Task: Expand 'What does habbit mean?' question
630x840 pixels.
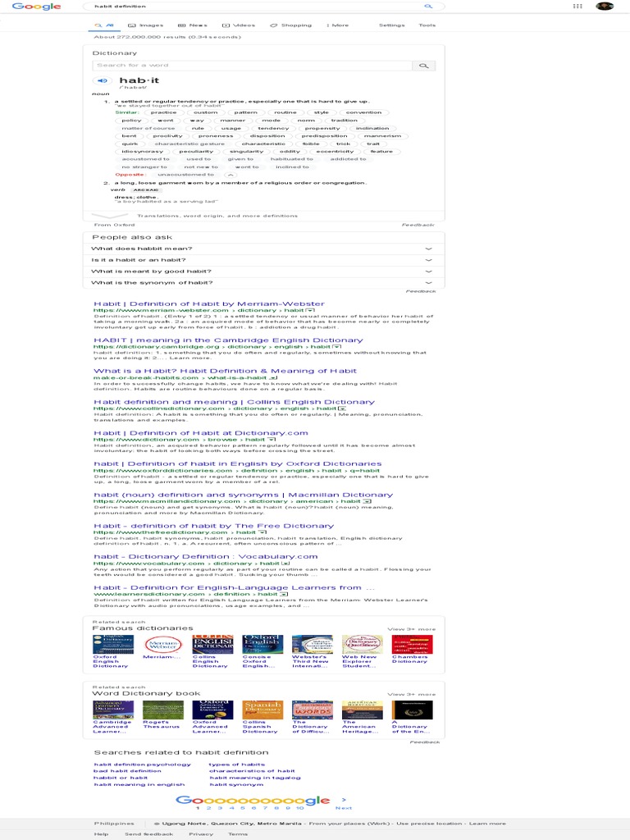Action: [263, 249]
